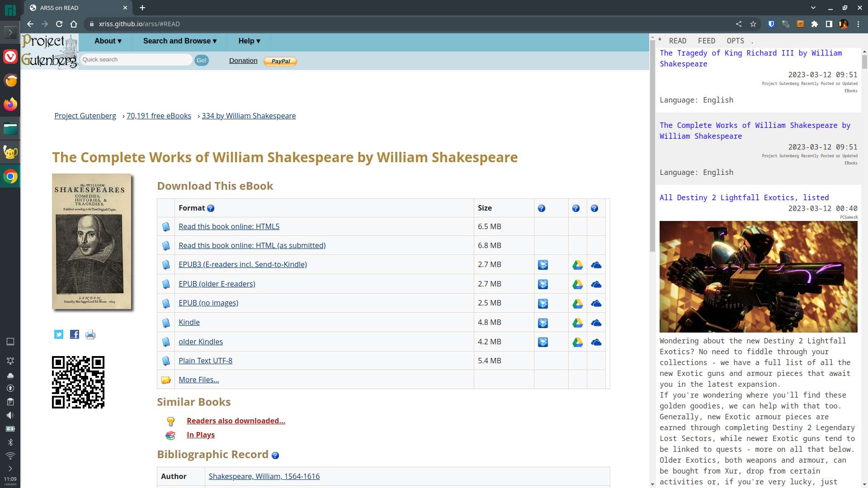Click the Project Gutenberg logo

pos(50,51)
